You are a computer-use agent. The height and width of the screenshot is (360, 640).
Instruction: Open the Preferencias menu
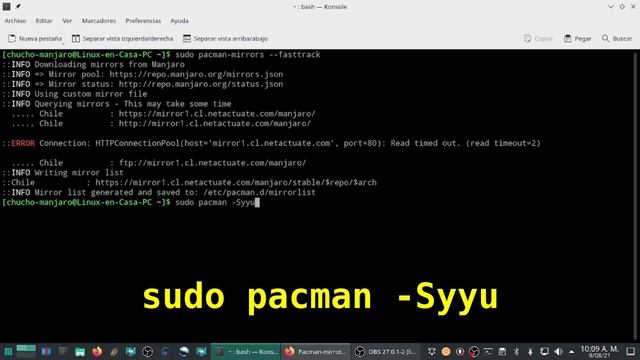(143, 21)
